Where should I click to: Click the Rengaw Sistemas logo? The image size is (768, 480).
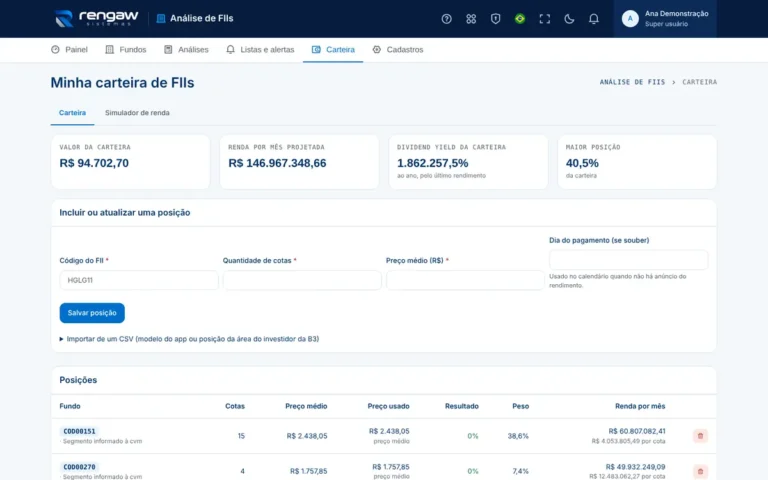96,18
